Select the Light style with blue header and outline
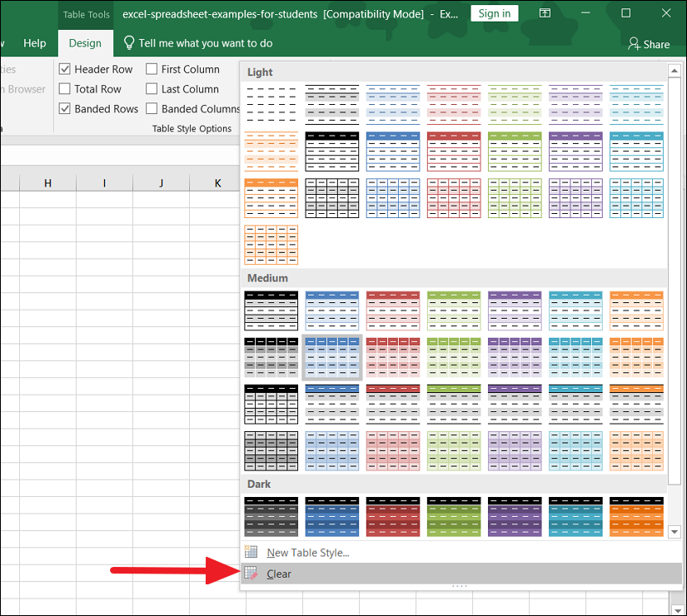Viewport: 687px width, 616px height. [393, 152]
